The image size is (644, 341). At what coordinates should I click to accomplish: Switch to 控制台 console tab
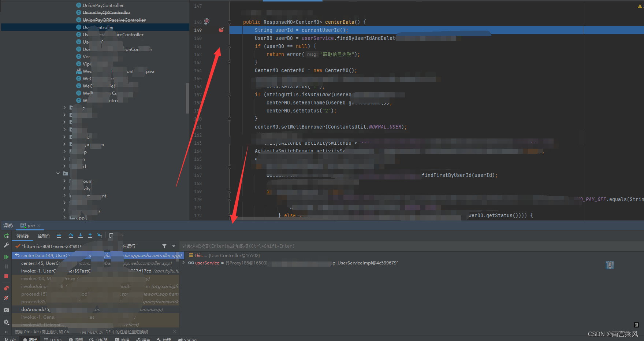coord(44,236)
